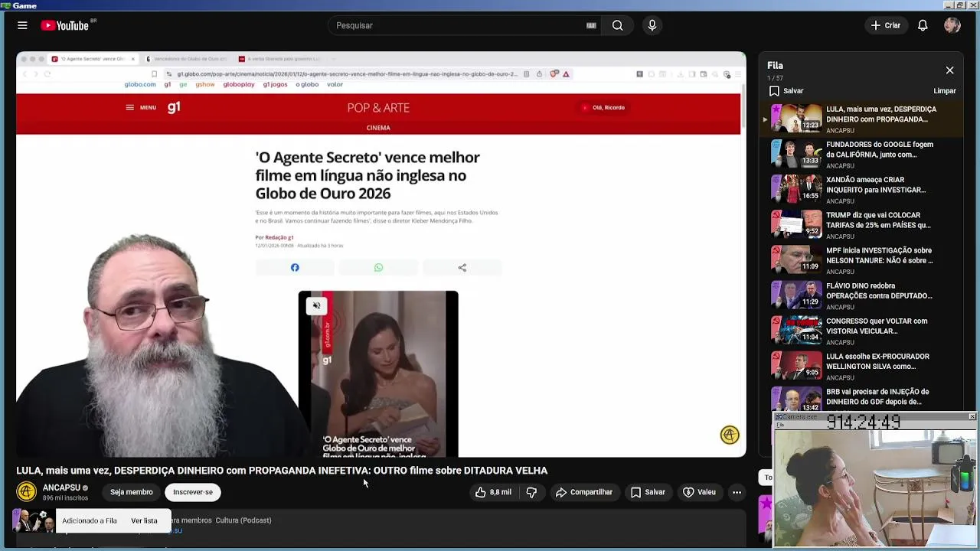This screenshot has height=551, width=980.
Task: Close the Camera.exe overlay window
Action: (972, 416)
